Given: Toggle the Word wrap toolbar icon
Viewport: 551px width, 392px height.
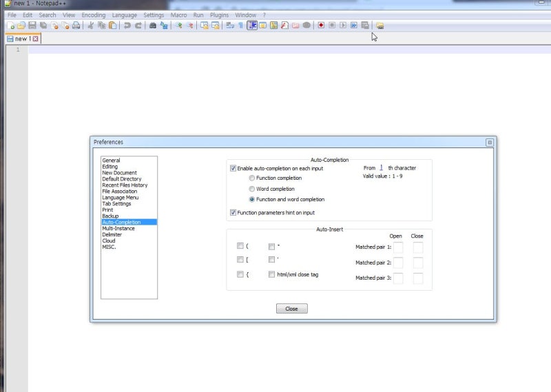Looking at the screenshot, I should pos(230,25).
